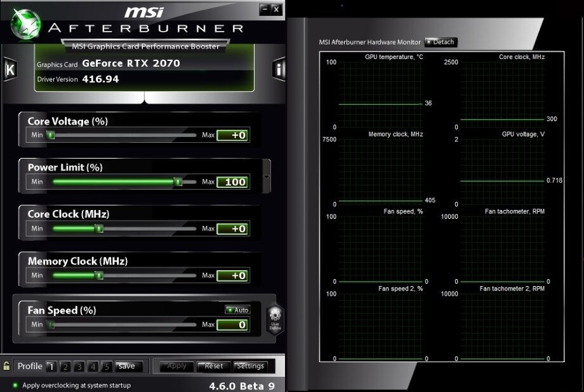Click Max label of Fan Speed slider
This screenshot has width=584, height=392.
point(208,325)
